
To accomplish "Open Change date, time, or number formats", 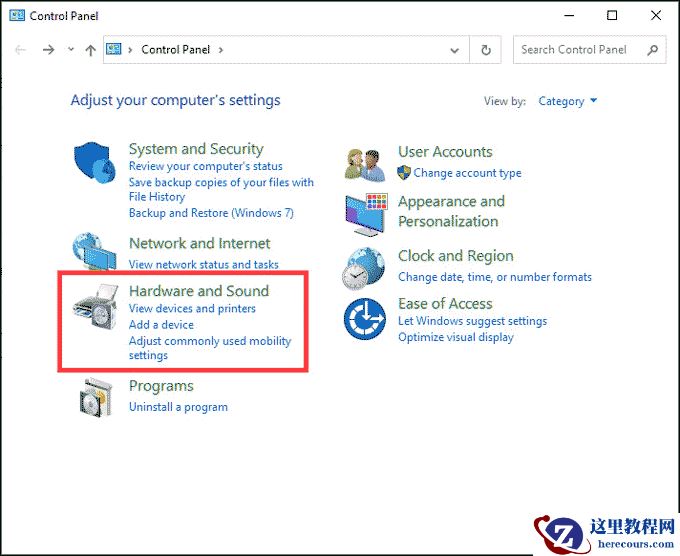I will [495, 277].
